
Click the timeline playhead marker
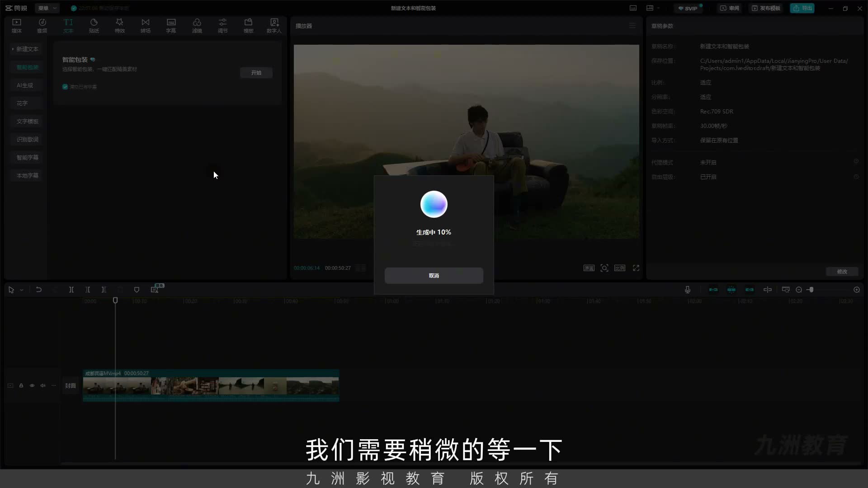coord(115,300)
